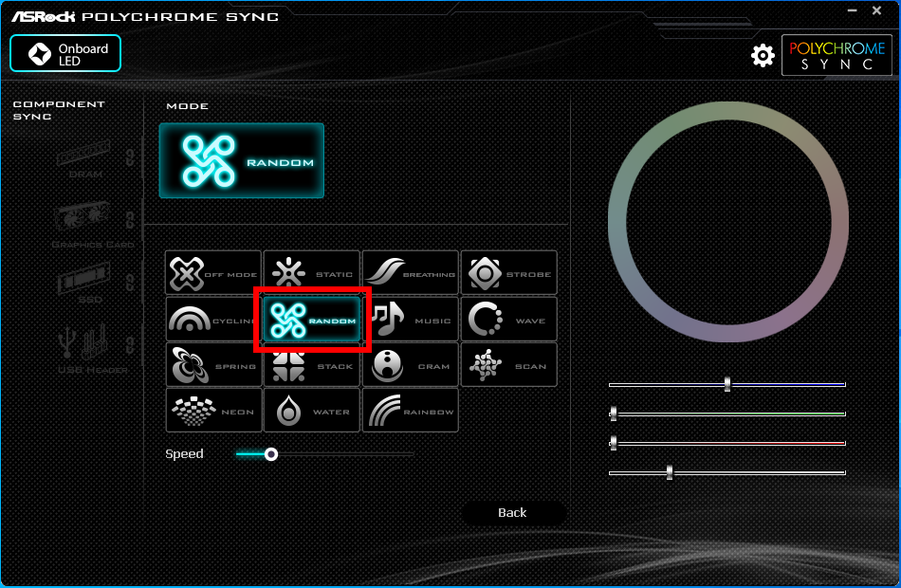Click the green color channel slider
Viewport: 901px width, 588px height.
pos(727,413)
